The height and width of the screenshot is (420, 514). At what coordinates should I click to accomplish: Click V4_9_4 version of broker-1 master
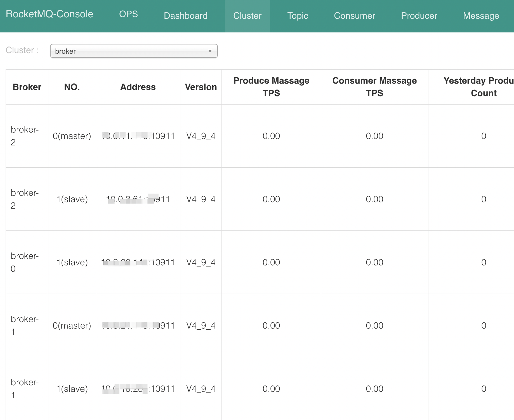(x=201, y=325)
